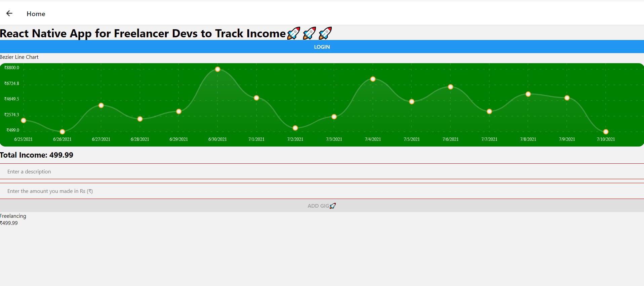Click the 7/10/2021 chart data point

point(606,132)
